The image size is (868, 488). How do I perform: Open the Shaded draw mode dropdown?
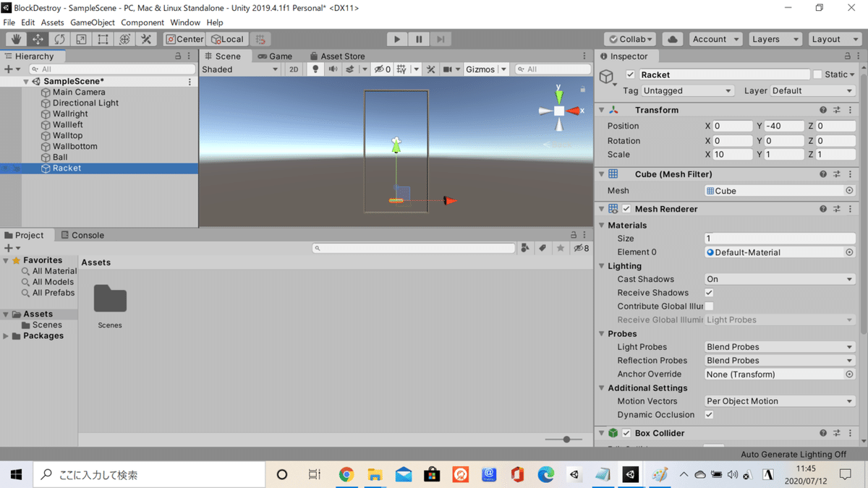point(239,69)
